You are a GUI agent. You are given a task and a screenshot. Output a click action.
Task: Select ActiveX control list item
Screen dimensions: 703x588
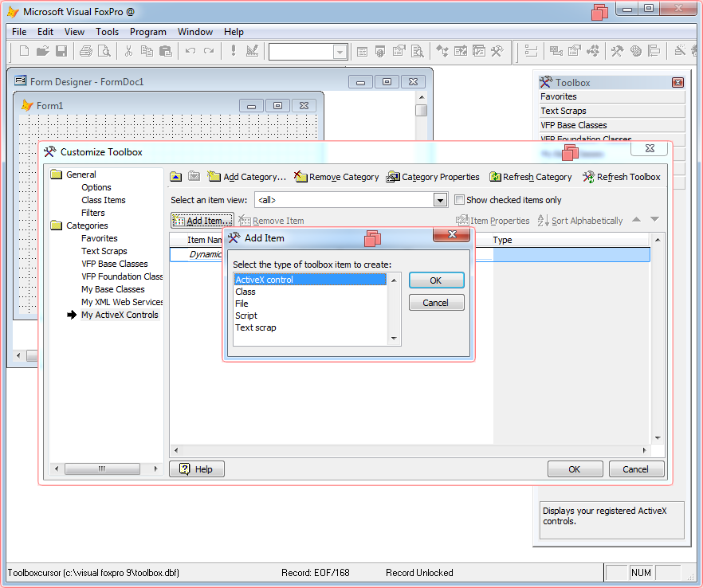click(x=310, y=280)
